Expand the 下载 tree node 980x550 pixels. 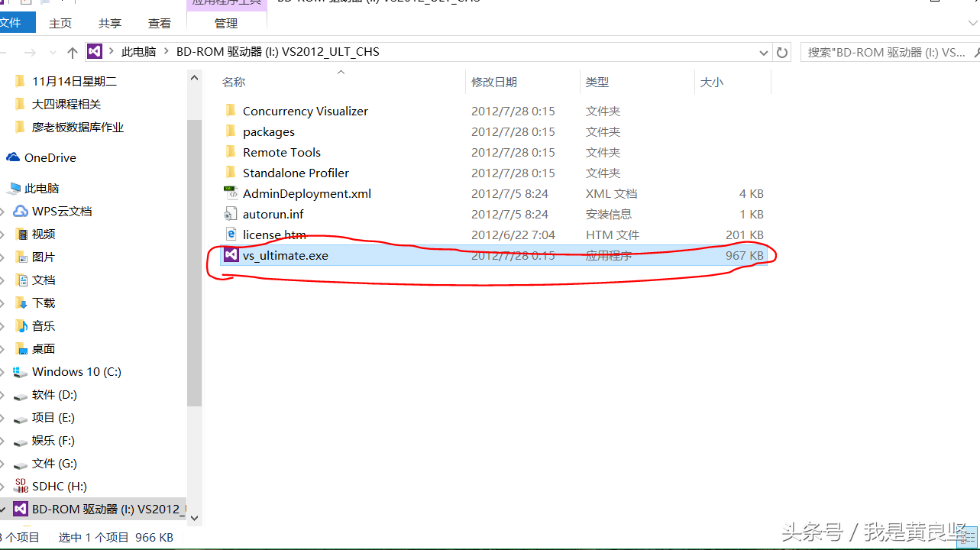(3, 302)
